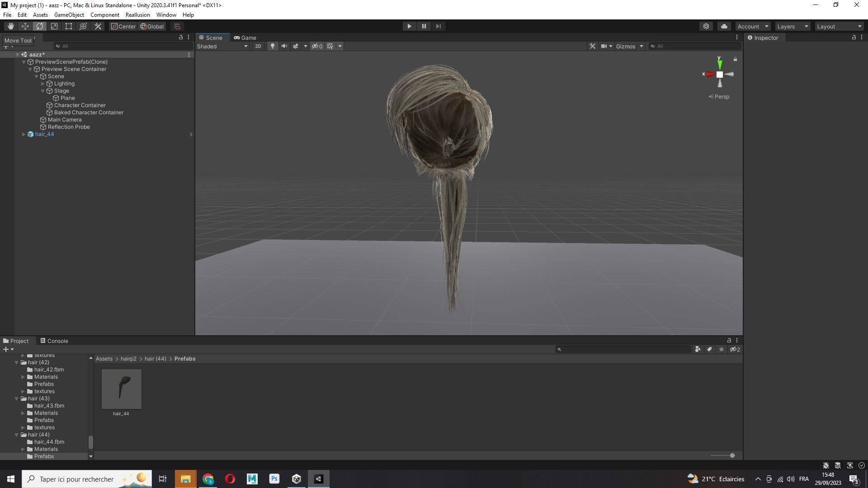Image resolution: width=868 pixels, height=488 pixels.
Task: Open Photoshop from Windows taskbar
Action: [274, 479]
